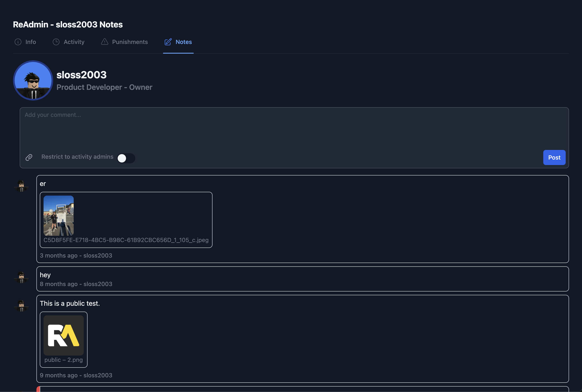Screen dimensions: 582x392
Task: Open sloss2003's large profile avatar
Action: pyautogui.click(x=33, y=80)
